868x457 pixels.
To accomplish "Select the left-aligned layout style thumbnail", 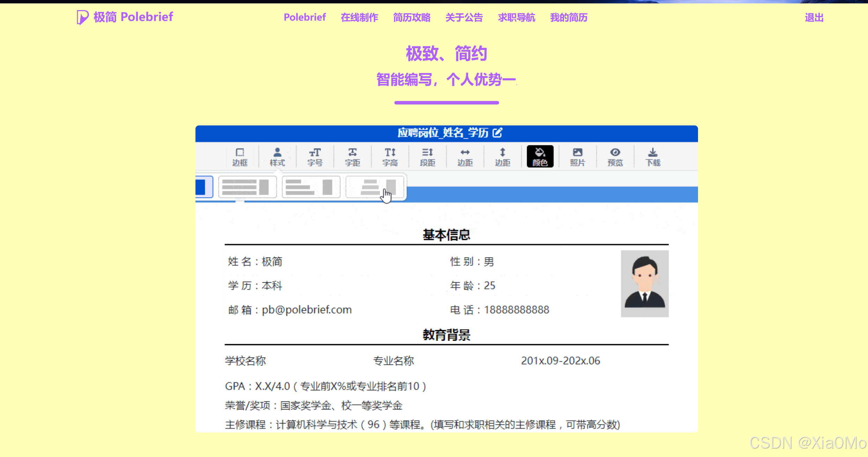I will 311,187.
